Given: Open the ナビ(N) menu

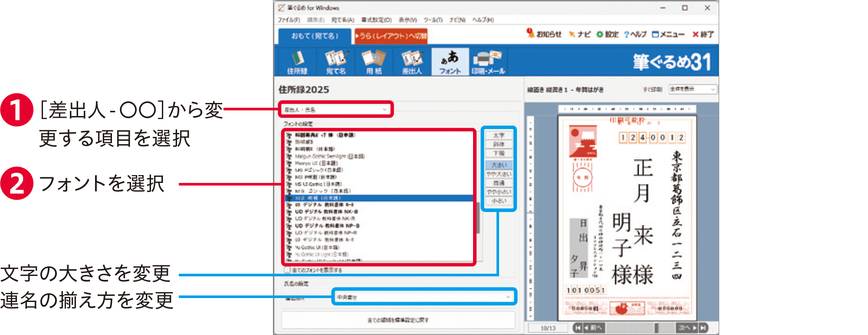Looking at the screenshot, I should [x=457, y=20].
